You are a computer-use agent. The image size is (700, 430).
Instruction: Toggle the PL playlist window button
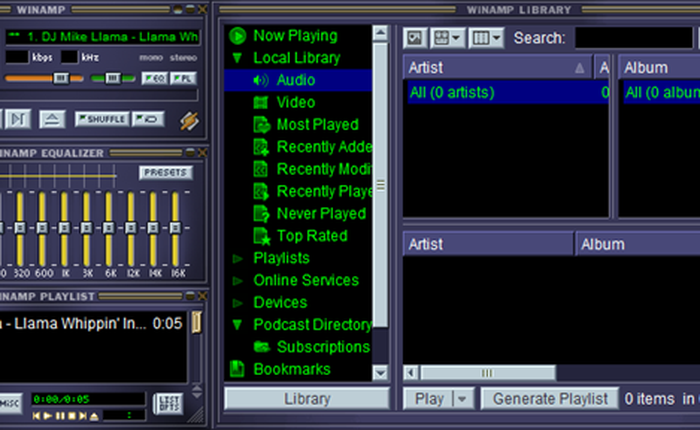coord(183,79)
